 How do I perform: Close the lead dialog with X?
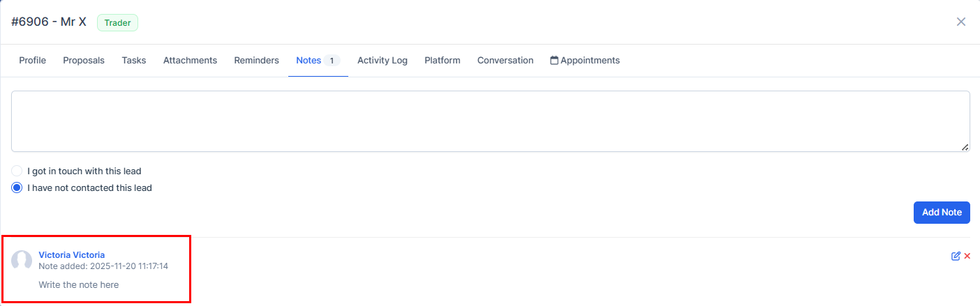click(961, 22)
